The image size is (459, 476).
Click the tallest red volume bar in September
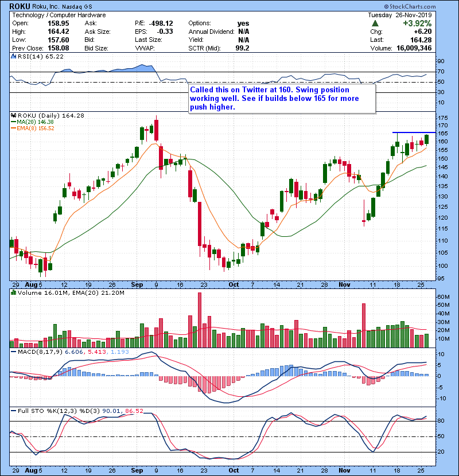tap(200, 320)
